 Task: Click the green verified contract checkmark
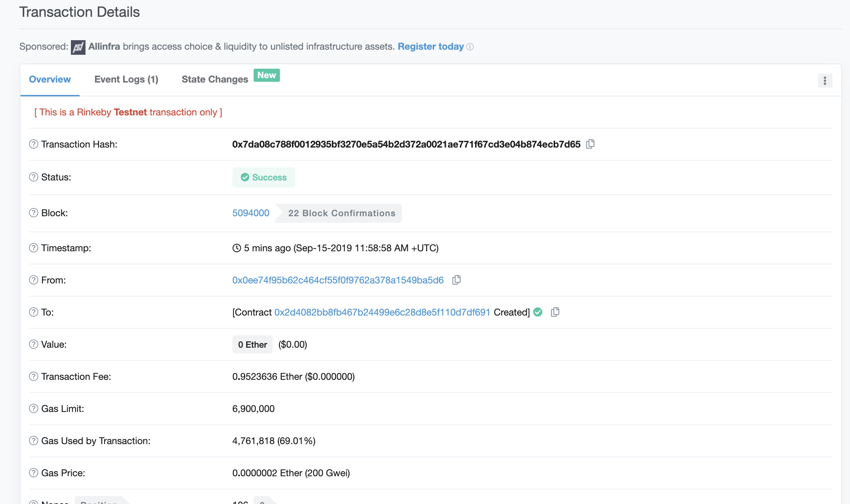coord(538,312)
